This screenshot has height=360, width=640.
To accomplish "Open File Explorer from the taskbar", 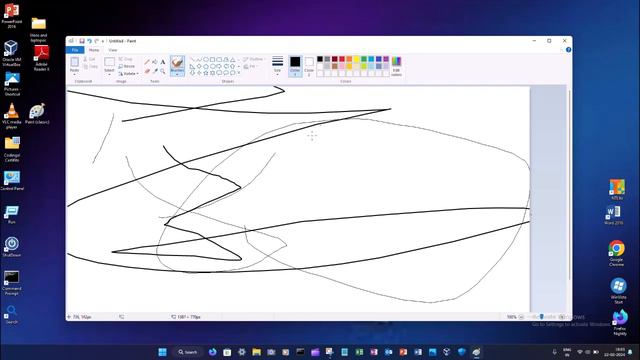I will coord(256,352).
